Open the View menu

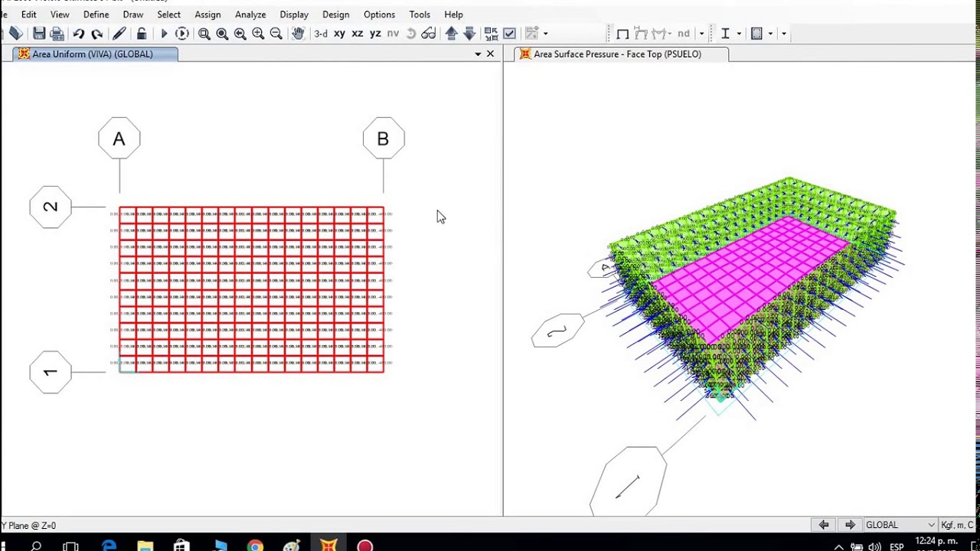coord(60,15)
